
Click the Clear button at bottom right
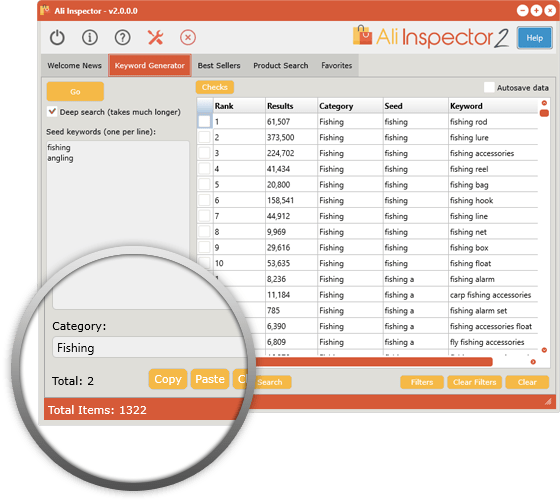click(527, 382)
